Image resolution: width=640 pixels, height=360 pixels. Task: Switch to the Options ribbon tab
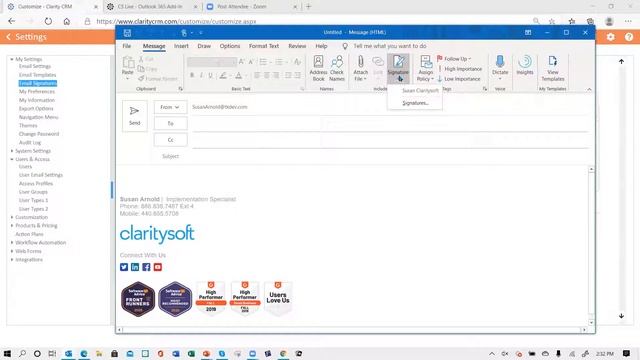click(x=230, y=46)
